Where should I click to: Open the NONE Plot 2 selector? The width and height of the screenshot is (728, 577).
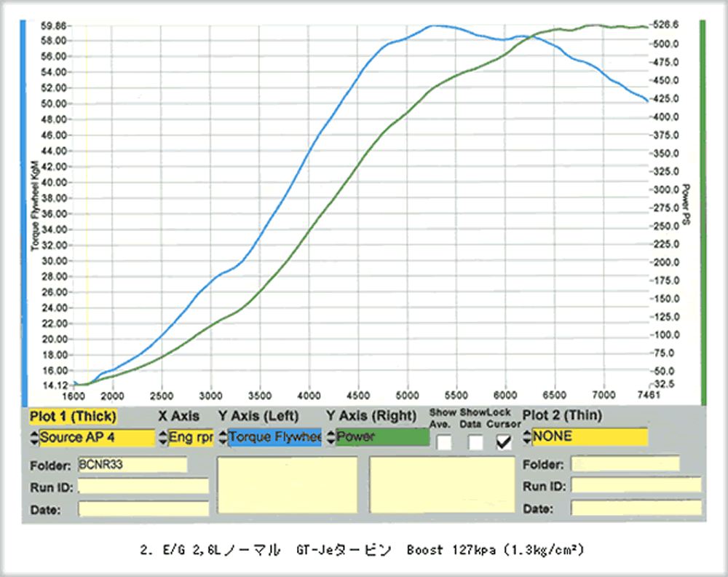[x=590, y=437]
